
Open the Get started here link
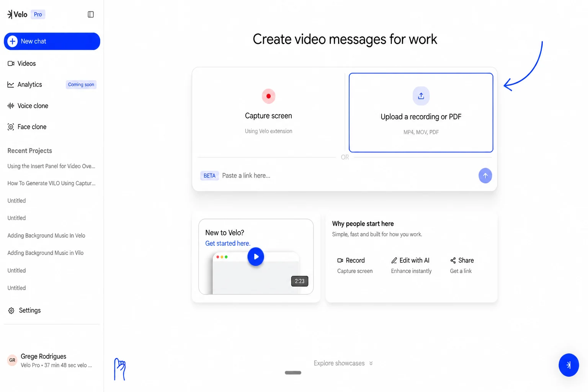[x=228, y=243]
